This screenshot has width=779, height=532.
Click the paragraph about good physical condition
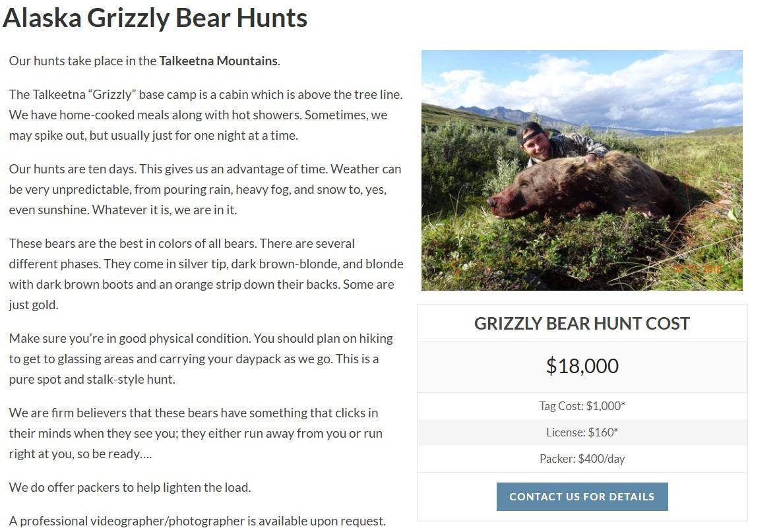point(201,359)
